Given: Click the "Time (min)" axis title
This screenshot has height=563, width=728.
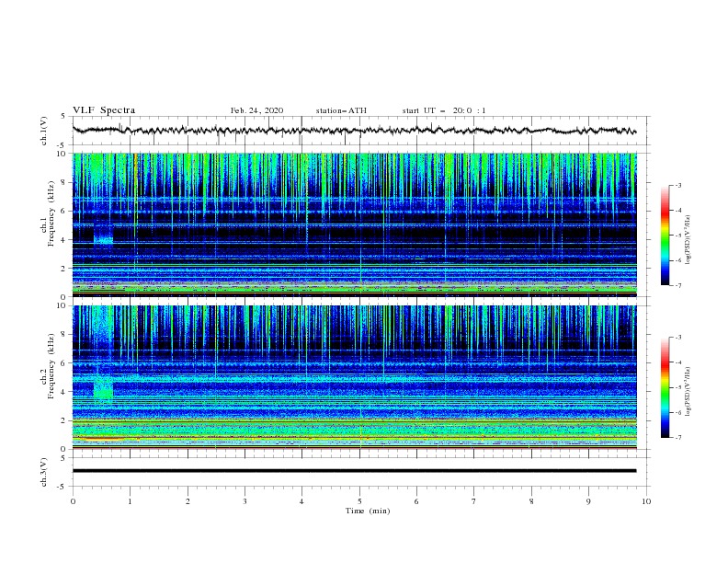Looking at the screenshot, I should pos(368,511).
